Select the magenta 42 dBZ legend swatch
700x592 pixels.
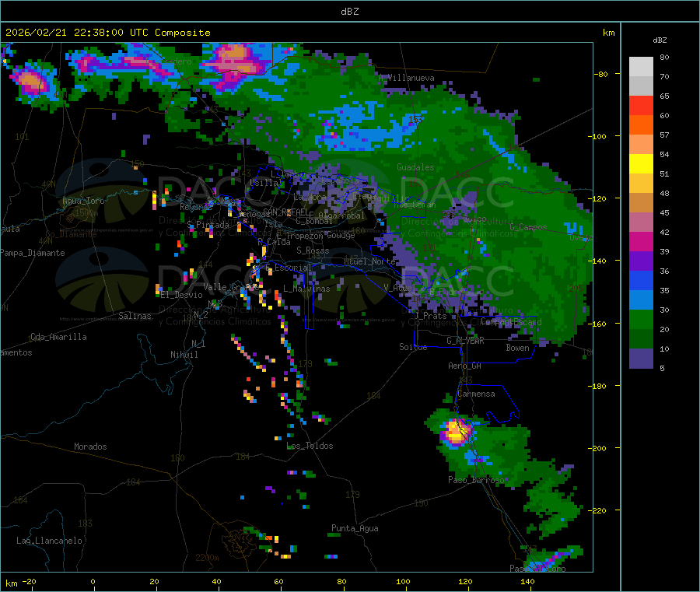tap(641, 241)
